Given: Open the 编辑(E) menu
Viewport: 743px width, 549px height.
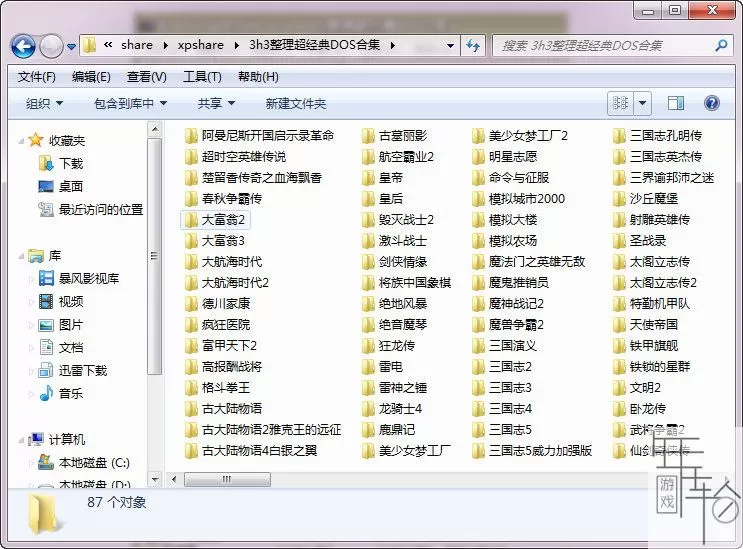Looking at the screenshot, I should pyautogui.click(x=91, y=77).
